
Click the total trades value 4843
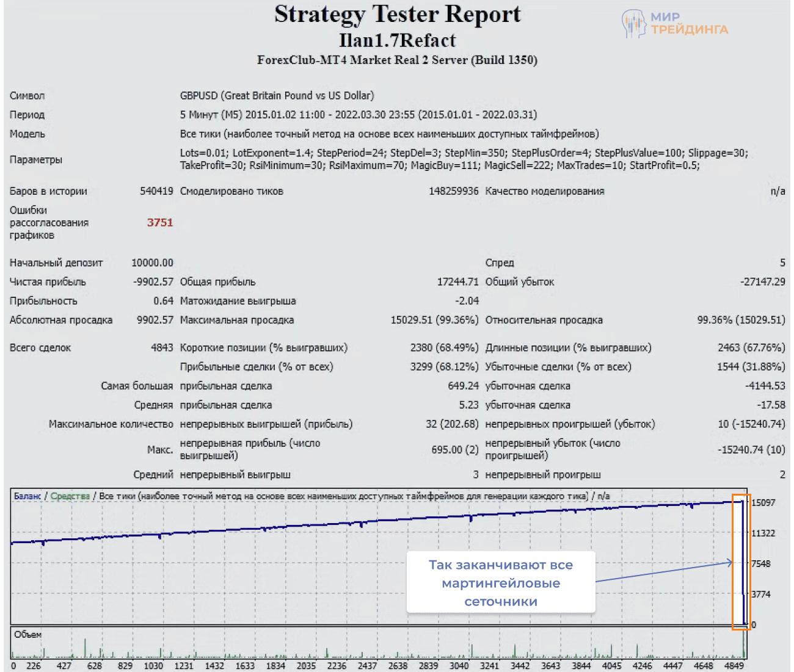point(162,348)
